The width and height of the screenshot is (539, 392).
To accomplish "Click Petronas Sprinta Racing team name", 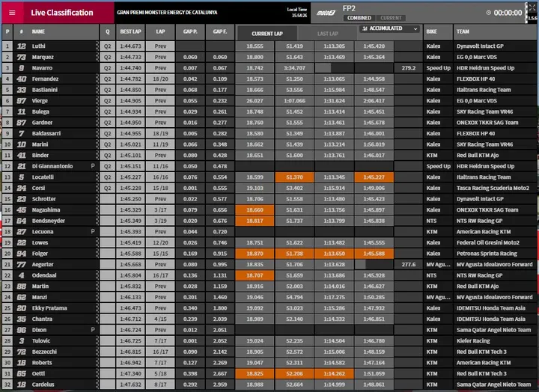I will tap(487, 254).
